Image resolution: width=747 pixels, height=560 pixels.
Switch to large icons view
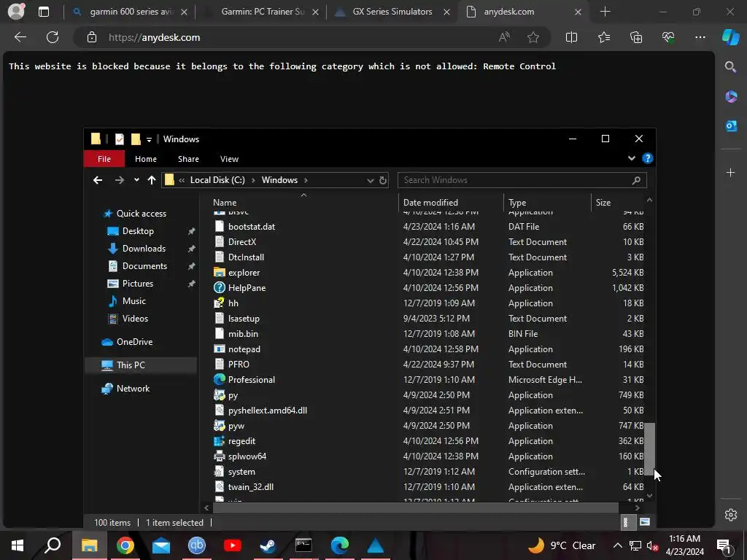pos(645,522)
